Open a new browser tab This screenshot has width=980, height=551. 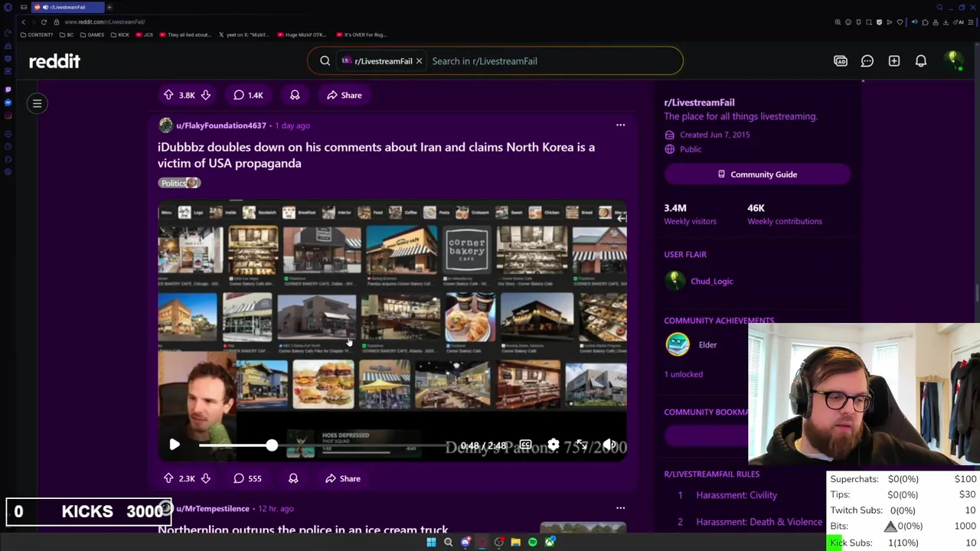coord(109,7)
